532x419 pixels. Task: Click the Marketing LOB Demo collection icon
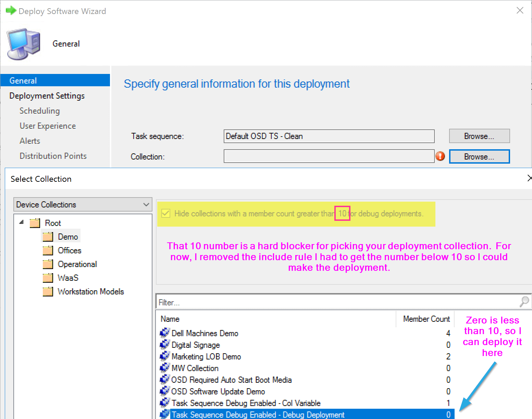165,356
